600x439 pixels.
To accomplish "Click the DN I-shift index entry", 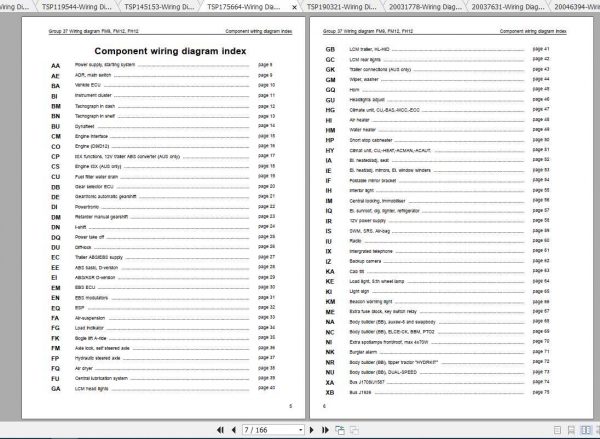I will point(162,227).
